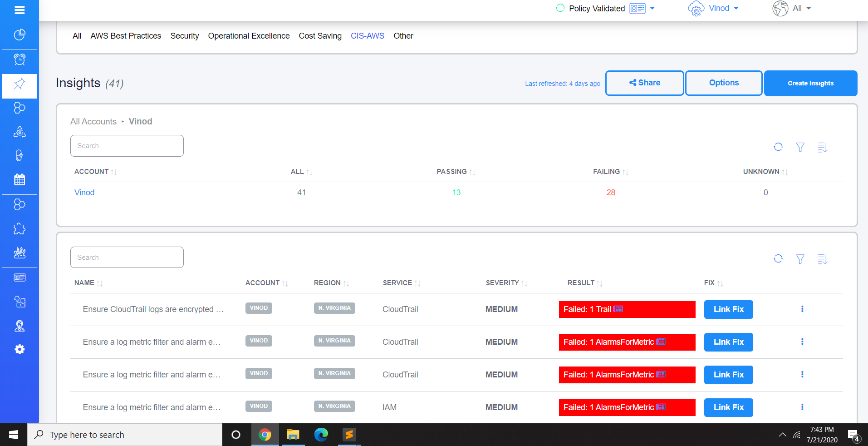Click the list-sort icon in accounts table

coord(822,147)
